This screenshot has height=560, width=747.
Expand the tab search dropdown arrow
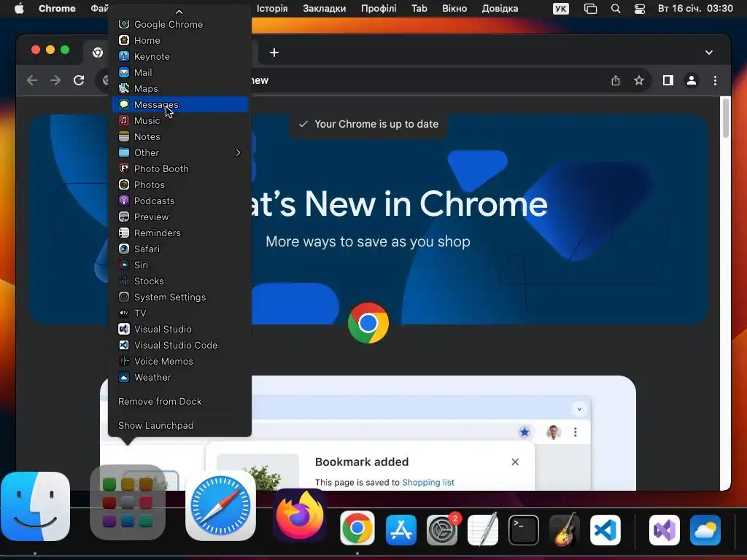709,52
